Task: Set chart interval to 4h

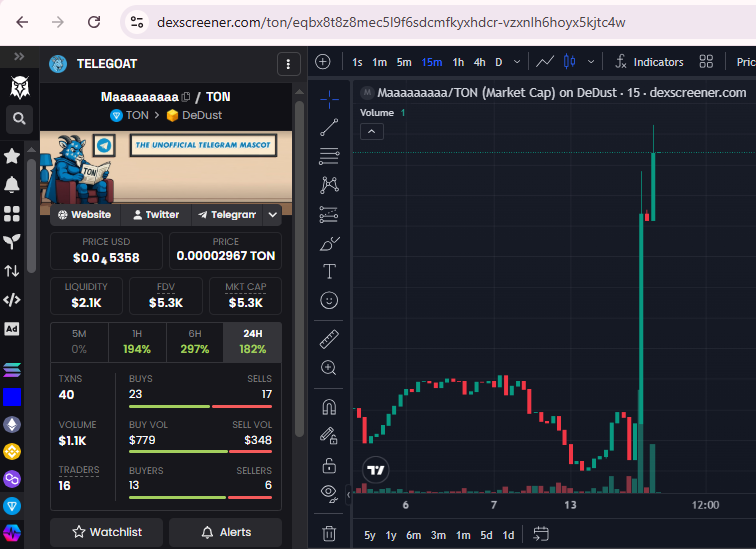Action: pyautogui.click(x=479, y=62)
